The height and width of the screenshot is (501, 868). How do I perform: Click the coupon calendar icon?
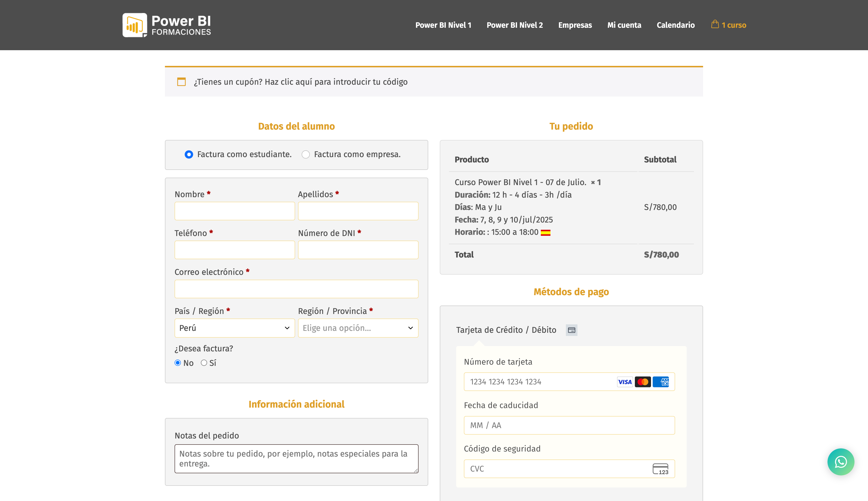point(181,82)
